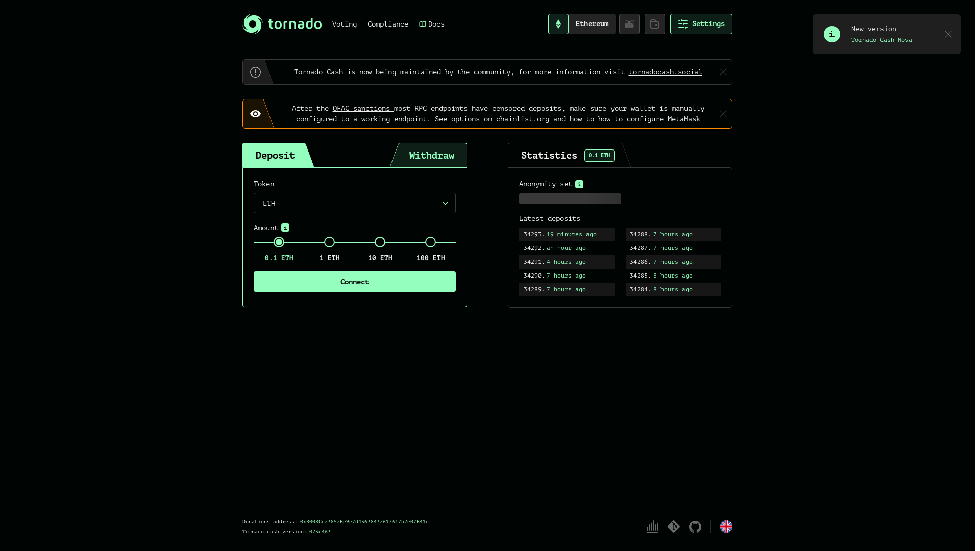Open the Docs page
This screenshot has height=551, width=980.
(x=431, y=24)
